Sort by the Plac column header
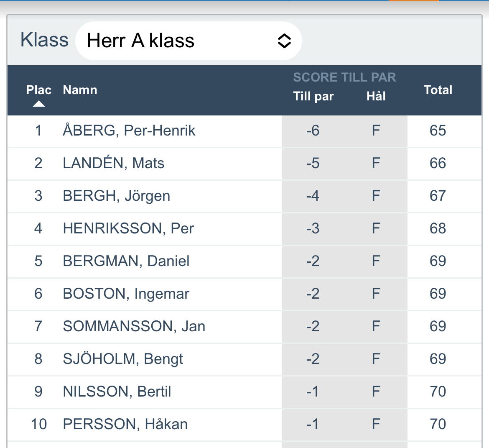Image resolution: width=489 pixels, height=448 pixels. (x=38, y=90)
